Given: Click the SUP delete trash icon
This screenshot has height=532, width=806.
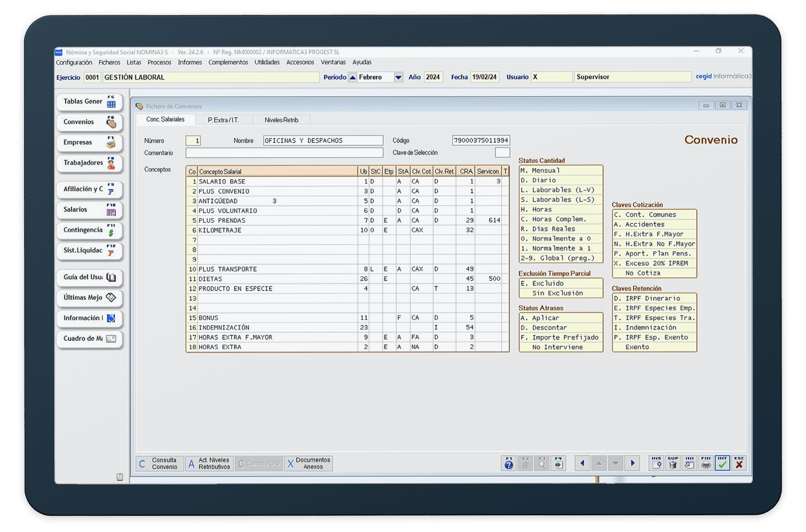Looking at the screenshot, I should [673, 463].
